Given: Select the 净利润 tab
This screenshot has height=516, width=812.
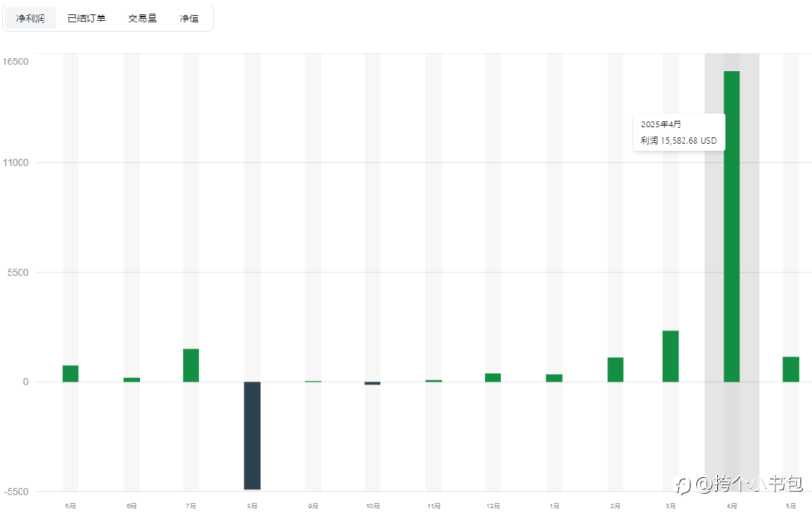Looking at the screenshot, I should point(30,19).
